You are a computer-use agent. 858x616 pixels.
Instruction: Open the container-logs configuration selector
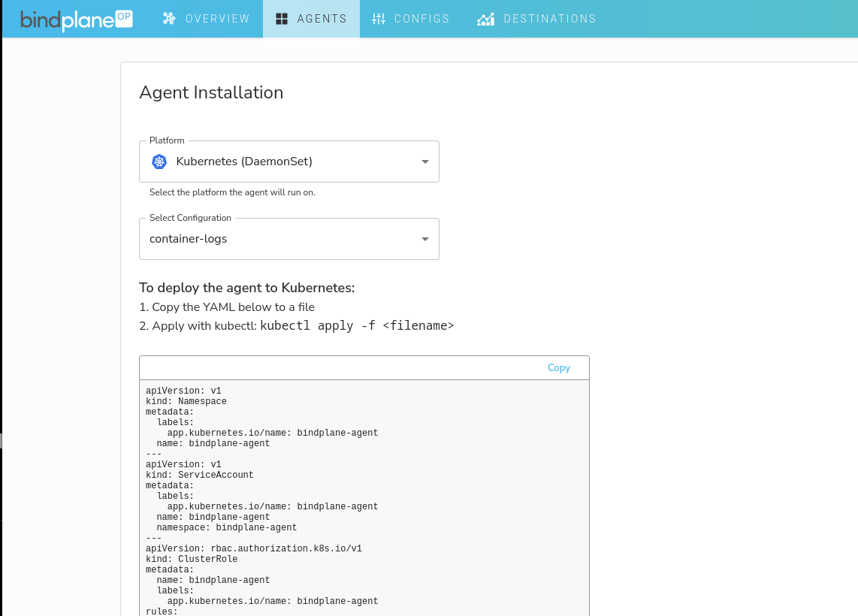click(289, 239)
